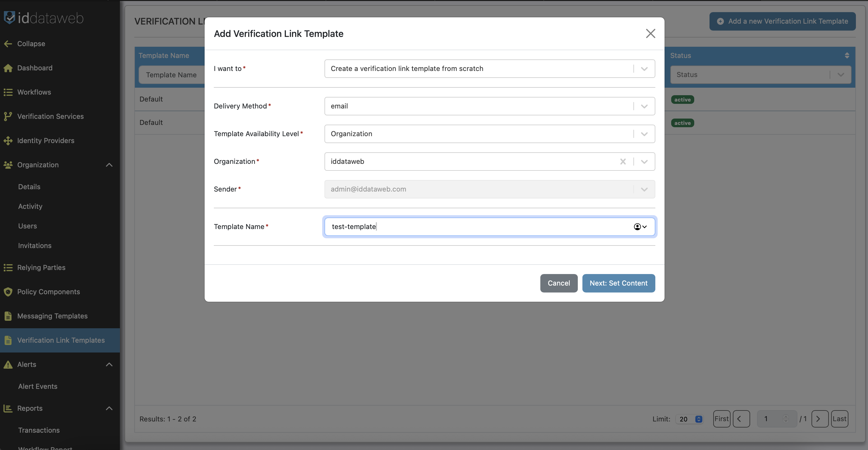Screen dimensions: 868x450
Task: Click the Messaging Templates document icon
Action: (x=8, y=316)
